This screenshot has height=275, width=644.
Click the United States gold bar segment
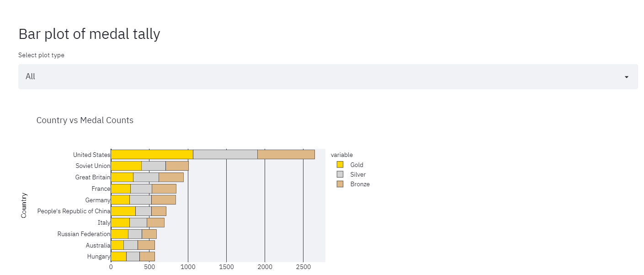(x=151, y=154)
